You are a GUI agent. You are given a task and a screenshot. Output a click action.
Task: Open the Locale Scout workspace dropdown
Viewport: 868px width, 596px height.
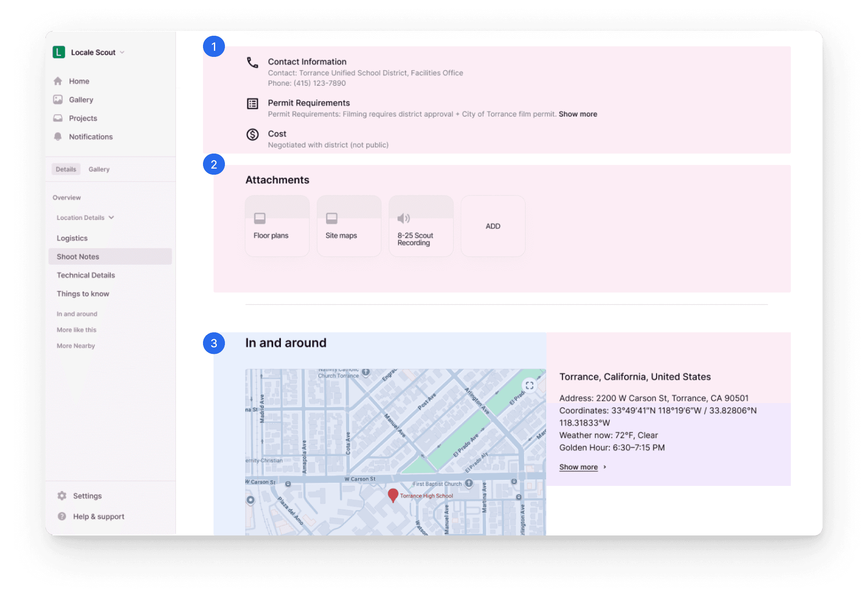pos(122,52)
